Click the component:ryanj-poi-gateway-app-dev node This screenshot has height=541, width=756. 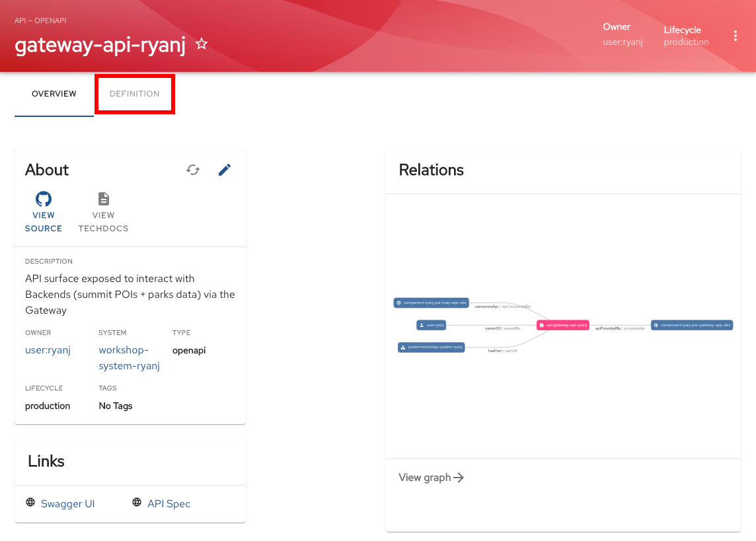point(692,325)
